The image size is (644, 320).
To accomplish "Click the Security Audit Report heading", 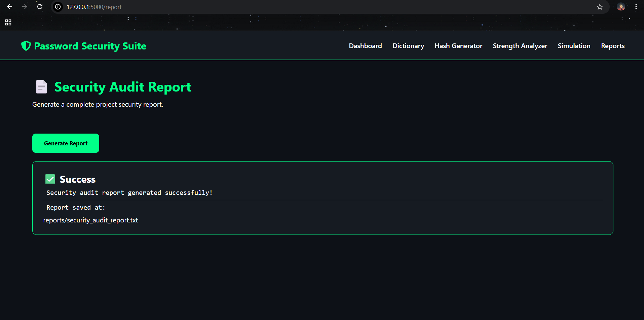I will [x=123, y=87].
